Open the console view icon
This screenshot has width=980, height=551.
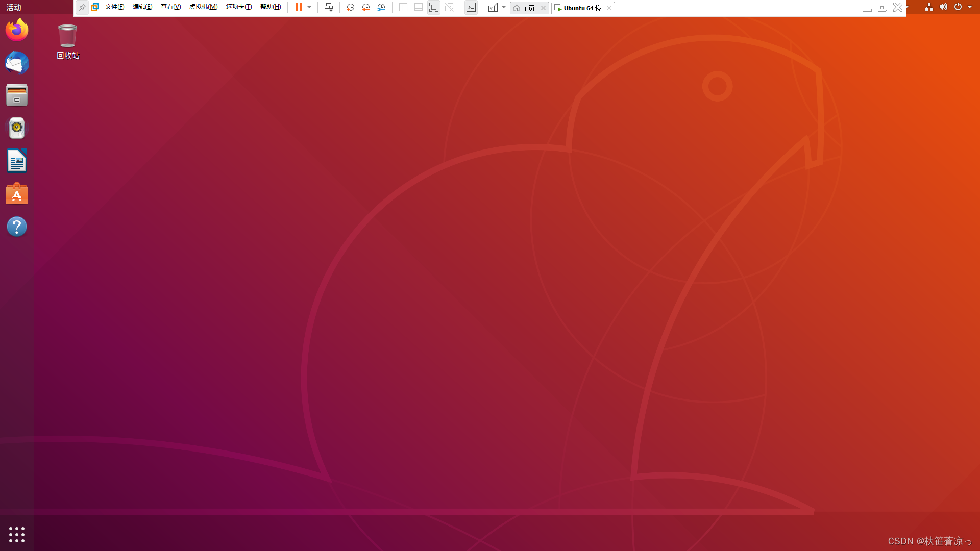click(471, 7)
